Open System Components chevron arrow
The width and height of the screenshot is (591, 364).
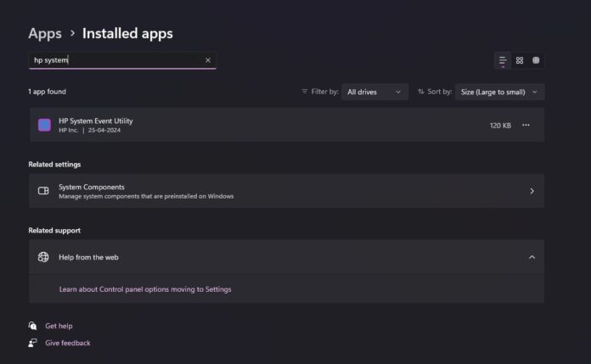(532, 191)
